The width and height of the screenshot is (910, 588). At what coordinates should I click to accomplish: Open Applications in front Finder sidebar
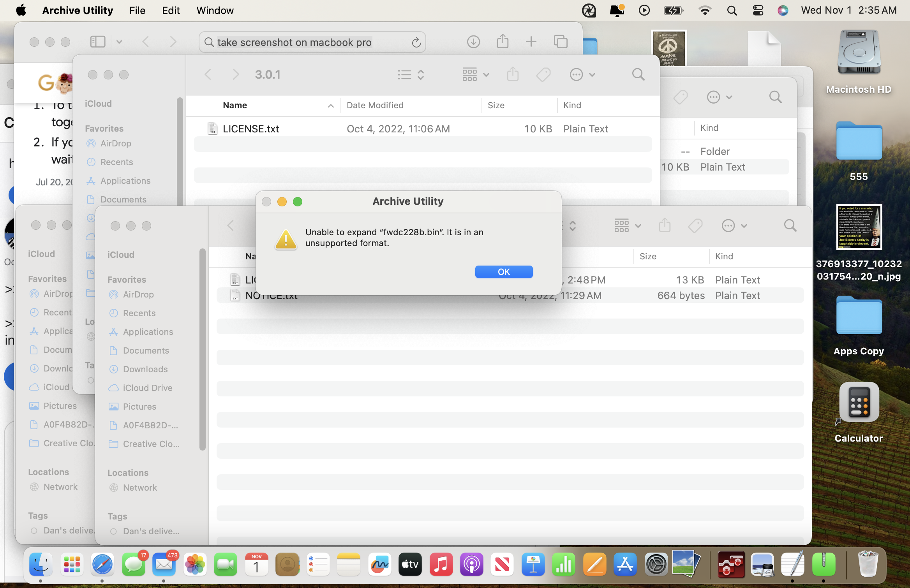point(148,332)
